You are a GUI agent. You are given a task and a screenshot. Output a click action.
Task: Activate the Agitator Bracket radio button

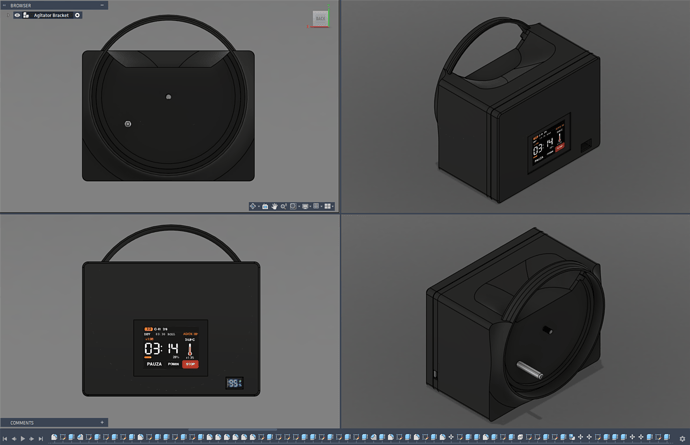[x=77, y=15]
